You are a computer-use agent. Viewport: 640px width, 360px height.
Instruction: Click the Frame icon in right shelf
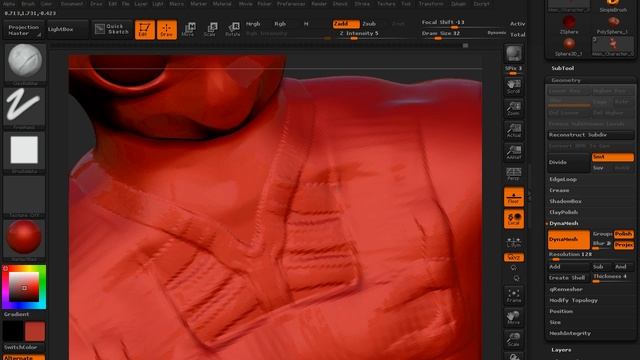[x=513, y=295]
